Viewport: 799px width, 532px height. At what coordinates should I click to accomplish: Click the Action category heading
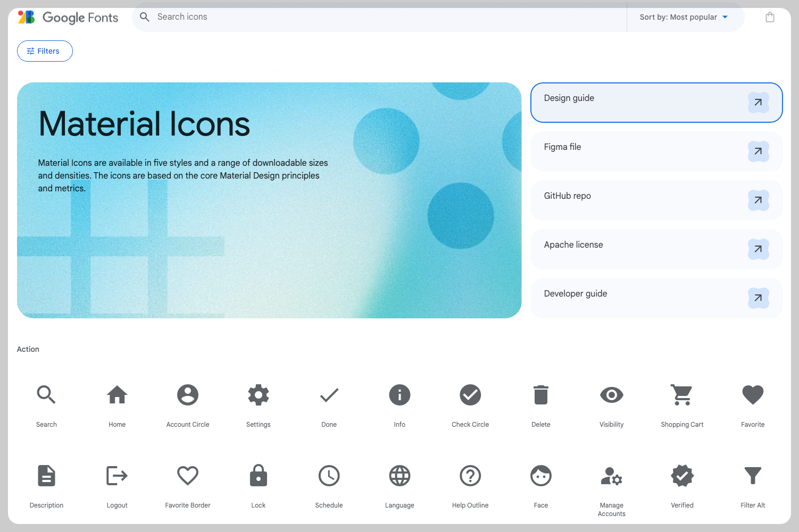tap(28, 349)
